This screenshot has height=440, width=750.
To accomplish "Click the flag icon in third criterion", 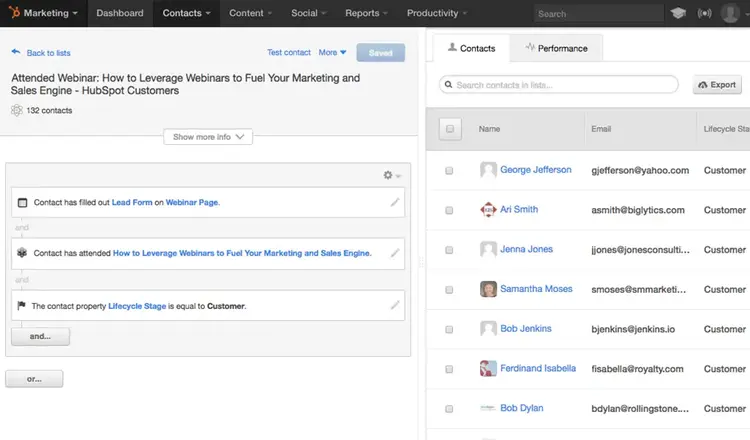I will [21, 305].
